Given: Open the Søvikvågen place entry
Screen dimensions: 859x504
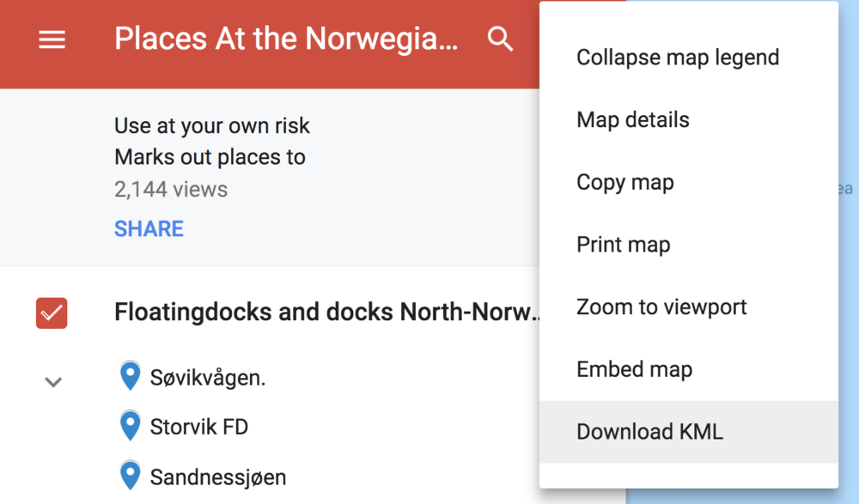Looking at the screenshot, I should pos(208,378).
